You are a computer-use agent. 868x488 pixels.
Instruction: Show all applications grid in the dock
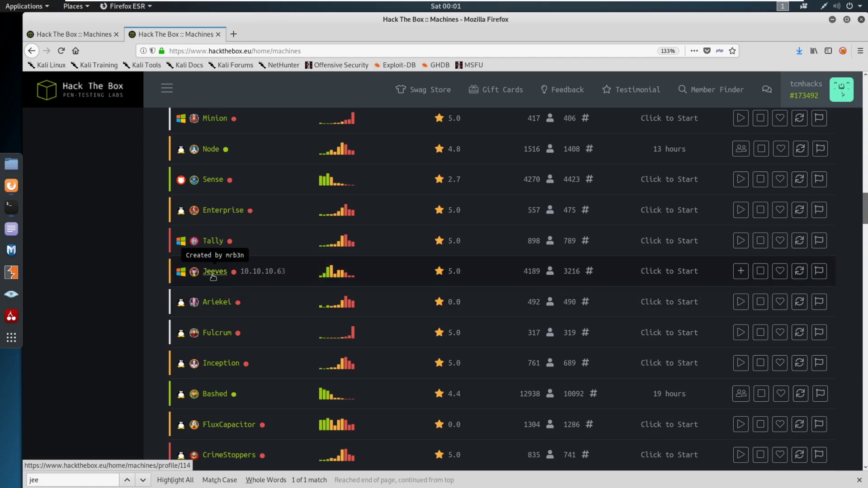coord(11,338)
